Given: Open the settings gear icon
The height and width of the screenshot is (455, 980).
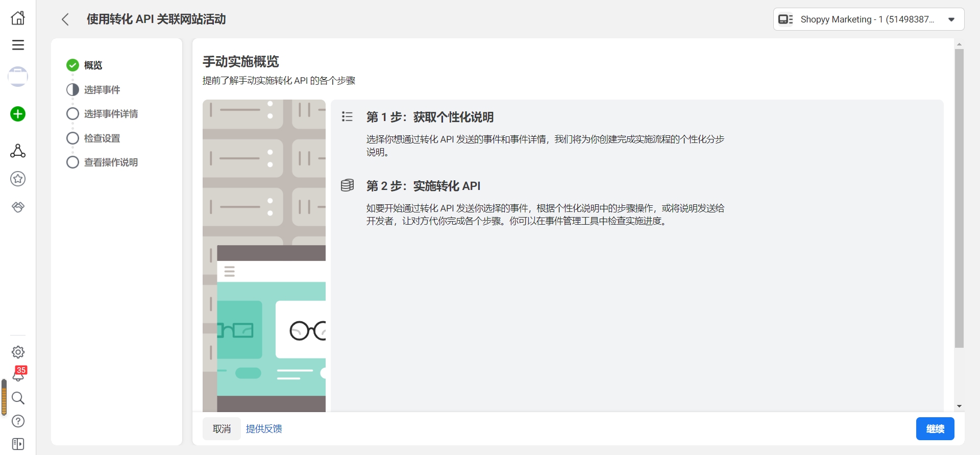Looking at the screenshot, I should click(18, 352).
